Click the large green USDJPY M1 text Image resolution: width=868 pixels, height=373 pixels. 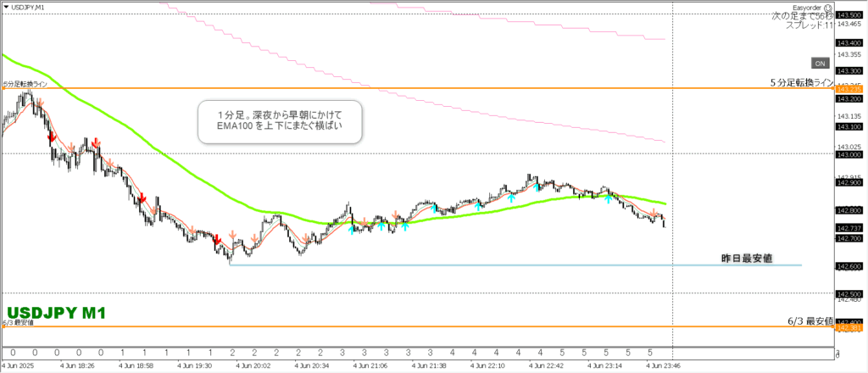(56, 314)
